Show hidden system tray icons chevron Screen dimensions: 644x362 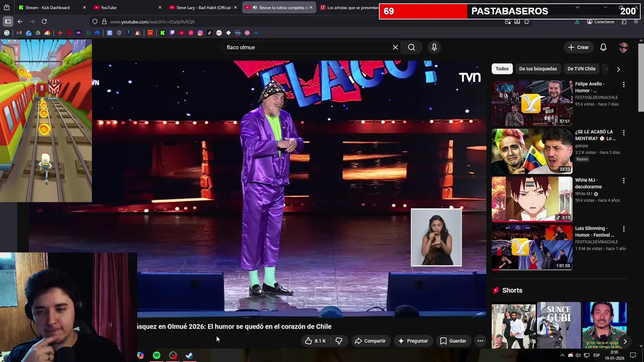562,355
